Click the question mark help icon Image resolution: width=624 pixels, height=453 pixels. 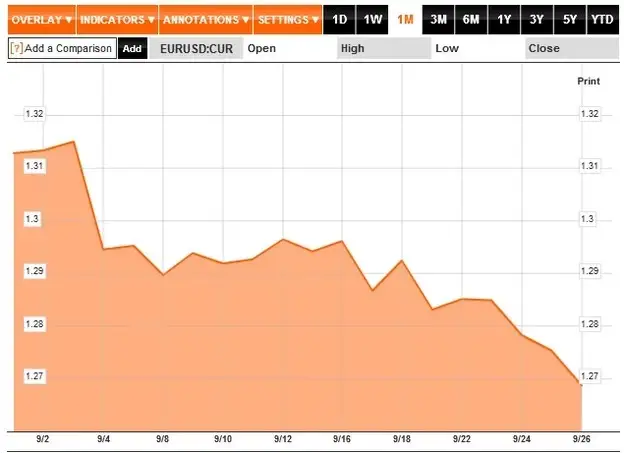click(17, 48)
